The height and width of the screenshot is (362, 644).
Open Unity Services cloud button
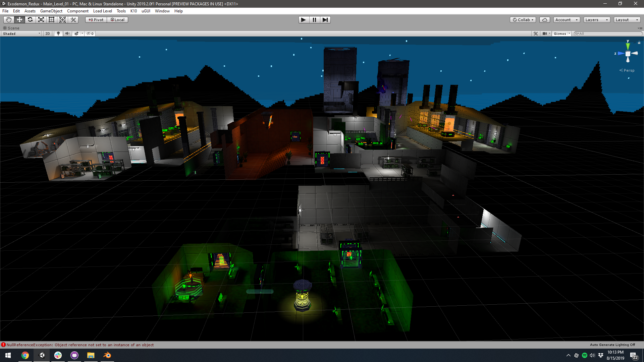(544, 20)
